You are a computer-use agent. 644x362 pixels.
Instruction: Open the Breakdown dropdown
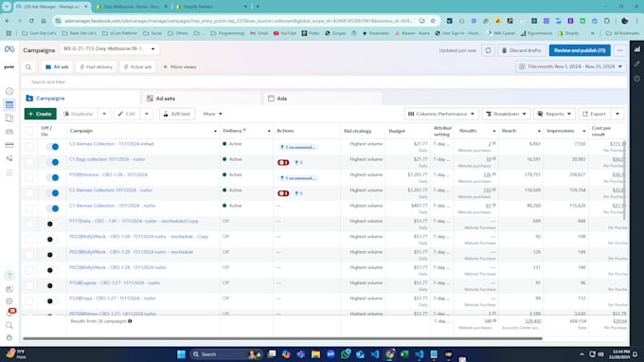(506, 114)
